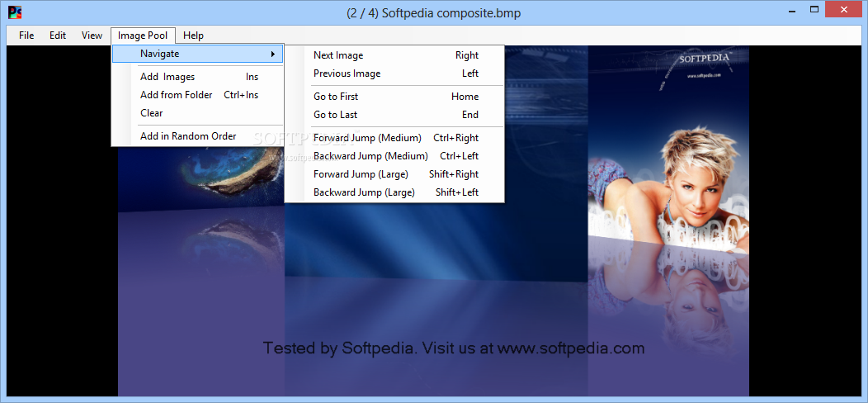Open the Edit menu
The image size is (868, 403).
coord(58,36)
